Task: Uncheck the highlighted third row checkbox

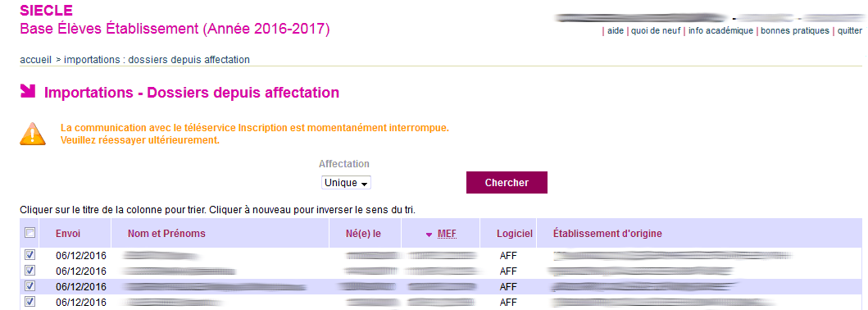Action: click(30, 286)
